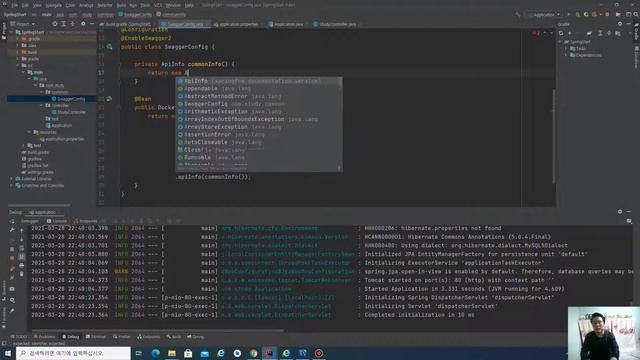Hide the Project panel with minus icon
Viewport: 640px width, 360px height.
[92, 24]
